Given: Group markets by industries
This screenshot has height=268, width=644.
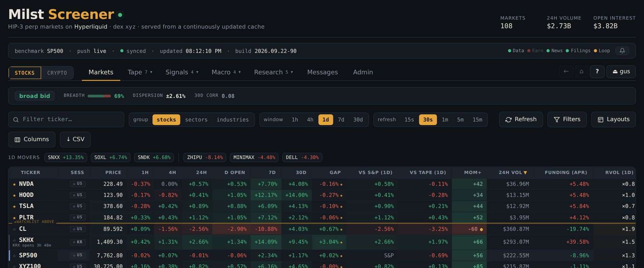Looking at the screenshot, I should tap(233, 120).
